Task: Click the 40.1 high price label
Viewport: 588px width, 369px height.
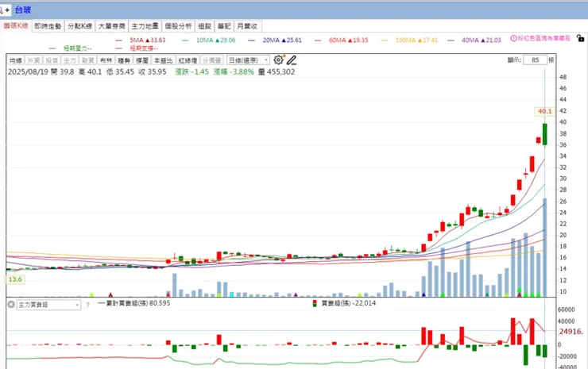Action: 544,111
